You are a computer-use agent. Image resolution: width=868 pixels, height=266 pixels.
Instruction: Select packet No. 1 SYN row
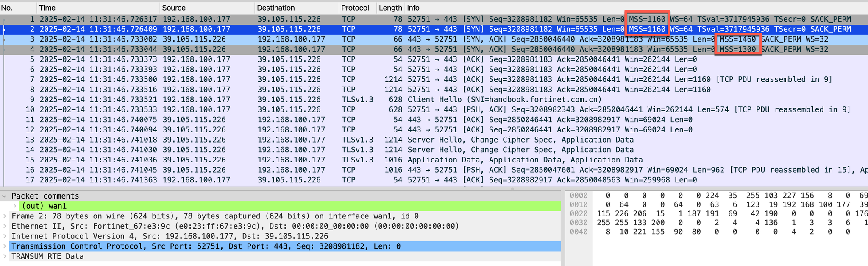434,19
